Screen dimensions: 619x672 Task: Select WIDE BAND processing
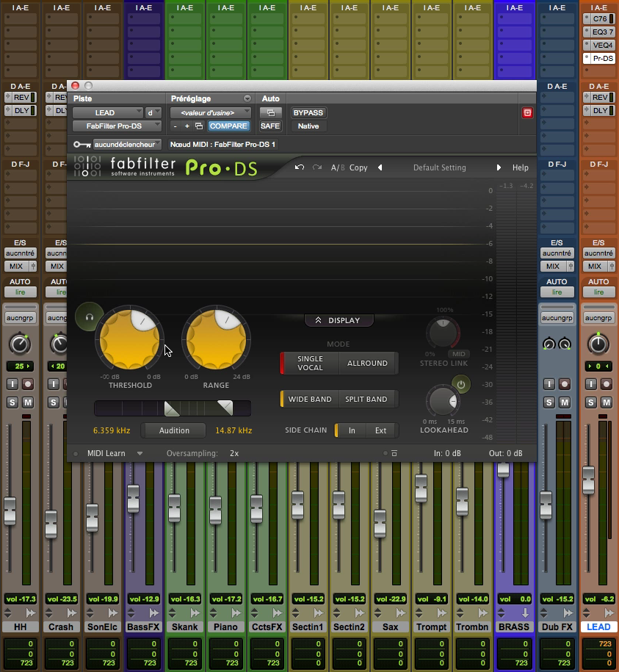click(x=310, y=399)
